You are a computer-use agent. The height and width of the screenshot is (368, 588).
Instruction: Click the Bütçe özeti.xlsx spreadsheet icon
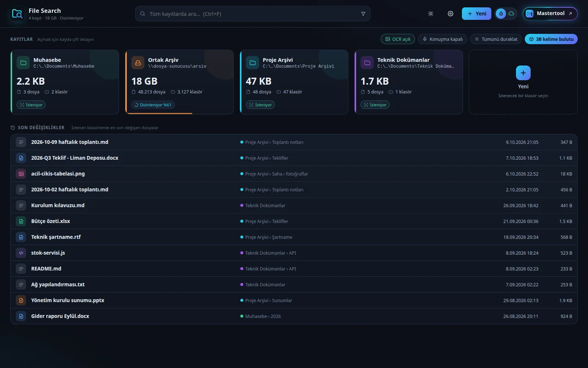[21, 221]
